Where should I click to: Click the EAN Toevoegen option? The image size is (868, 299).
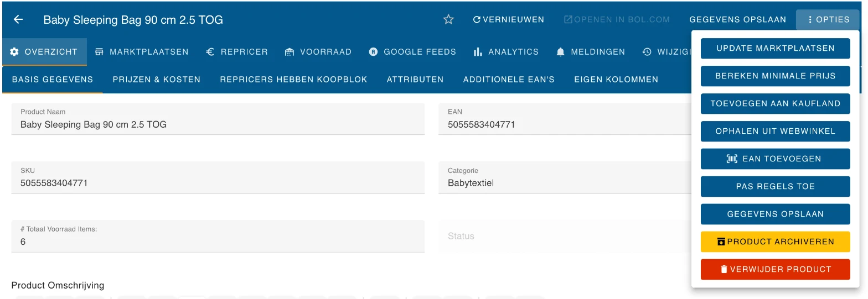775,159
